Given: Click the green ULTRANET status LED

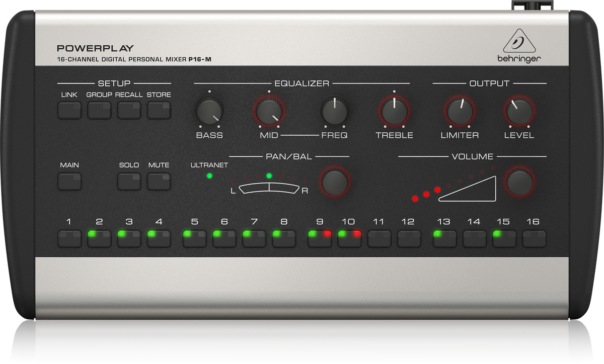Looking at the screenshot, I should click(x=209, y=175).
